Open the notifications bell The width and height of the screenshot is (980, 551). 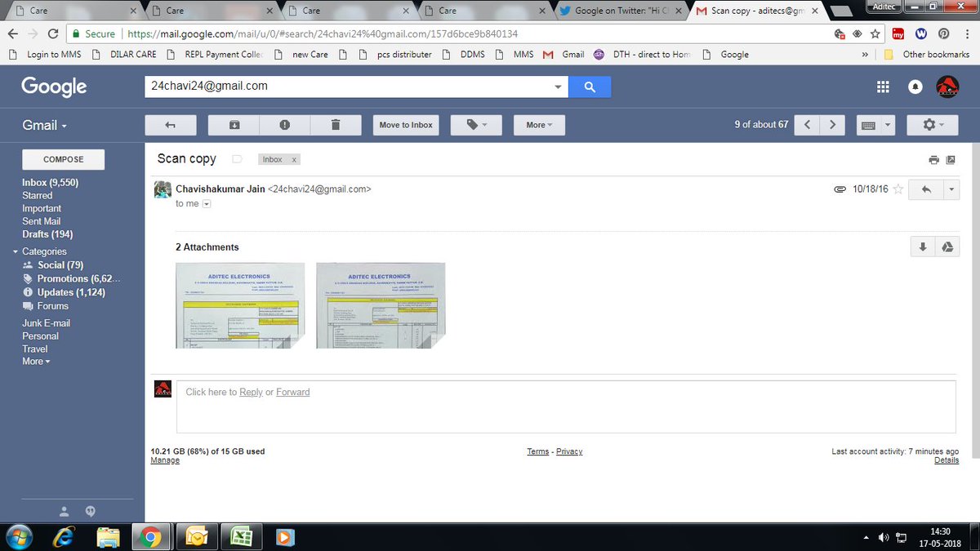915,87
